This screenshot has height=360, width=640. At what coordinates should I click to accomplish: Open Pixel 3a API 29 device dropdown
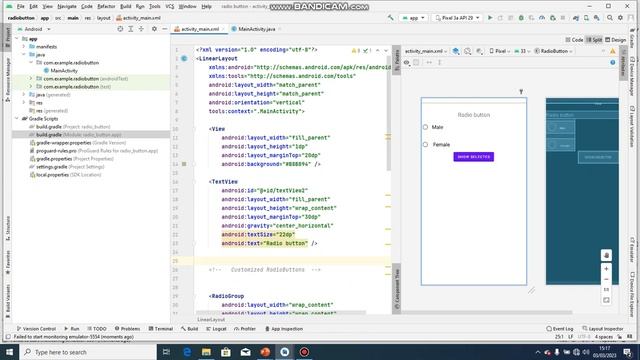tap(457, 18)
